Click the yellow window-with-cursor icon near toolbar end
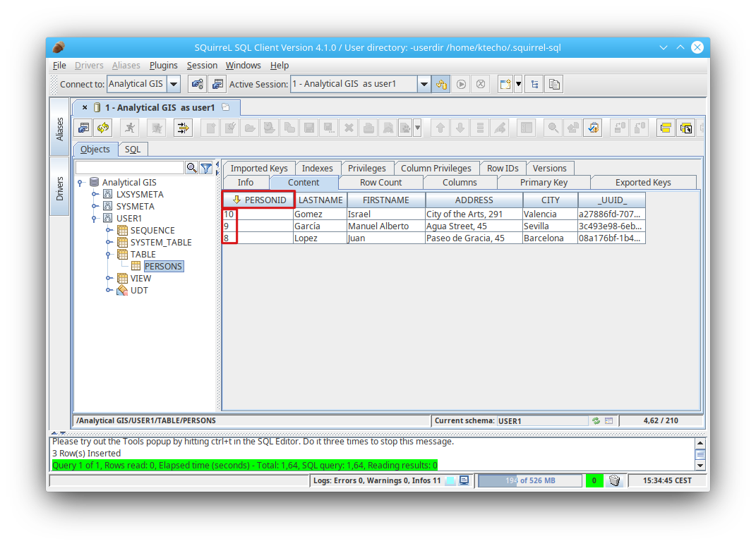 click(x=685, y=128)
